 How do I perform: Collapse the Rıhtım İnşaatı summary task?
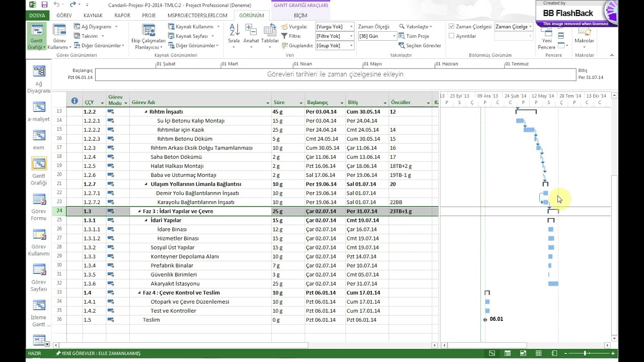pos(146,112)
